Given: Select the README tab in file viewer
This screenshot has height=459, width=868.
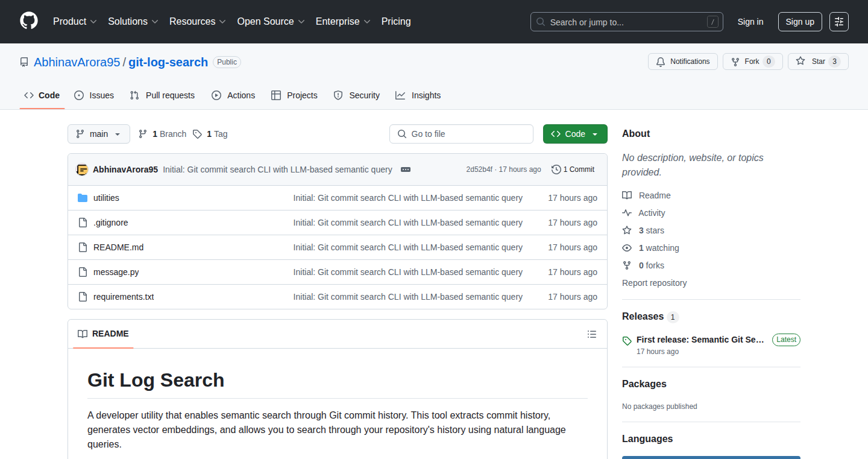Looking at the screenshot, I should (x=103, y=334).
